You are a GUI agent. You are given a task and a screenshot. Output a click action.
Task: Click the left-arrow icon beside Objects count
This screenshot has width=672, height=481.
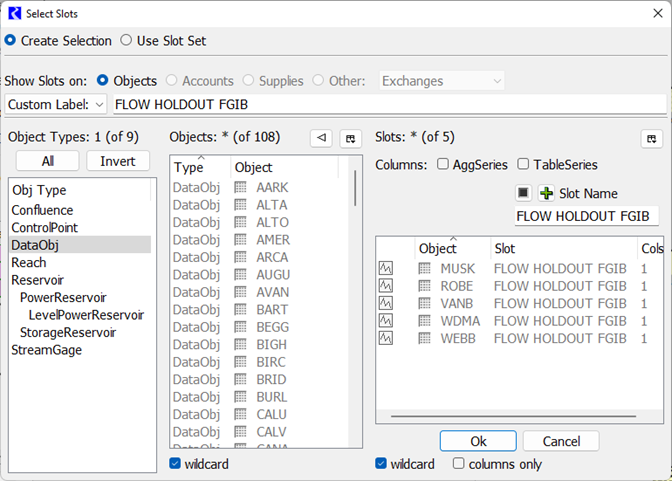point(320,138)
